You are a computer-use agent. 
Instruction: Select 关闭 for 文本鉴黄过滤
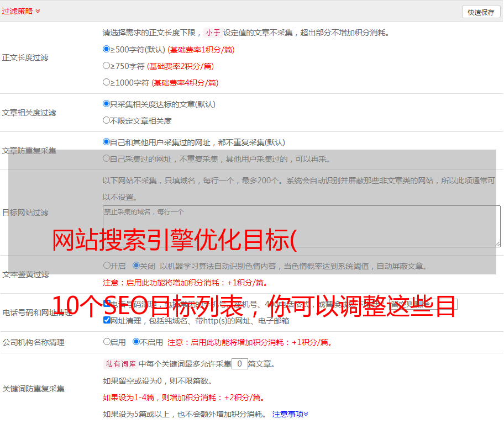pyautogui.click(x=136, y=266)
